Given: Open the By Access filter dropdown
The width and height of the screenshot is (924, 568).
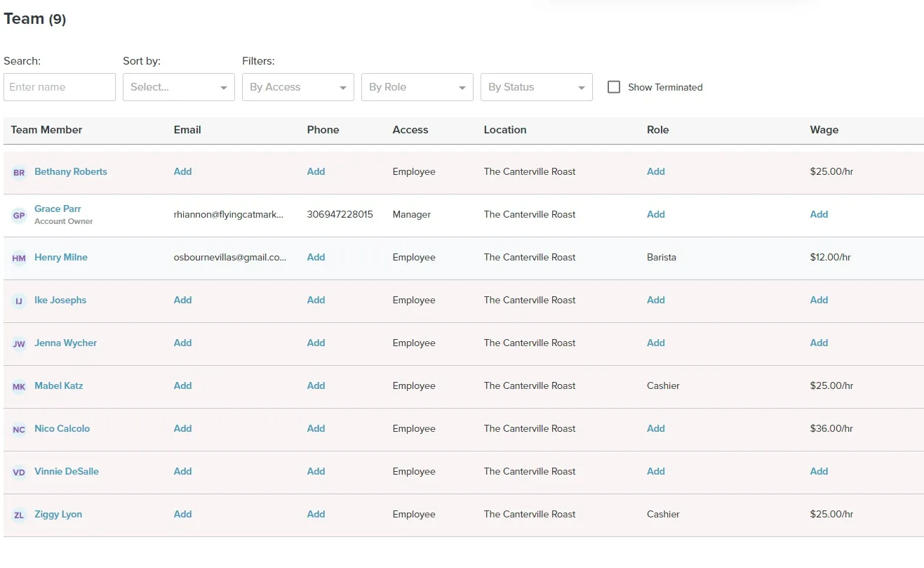Looking at the screenshot, I should point(298,87).
